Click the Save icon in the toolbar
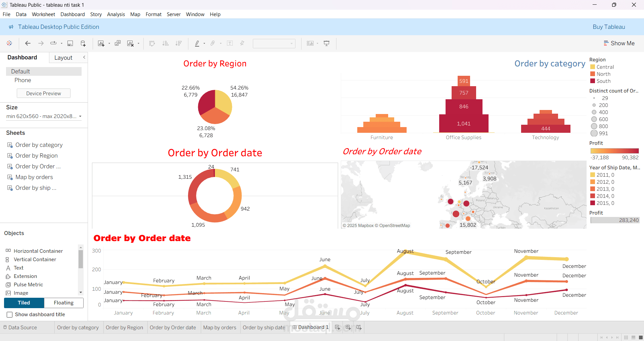The image size is (644, 341). (x=70, y=43)
